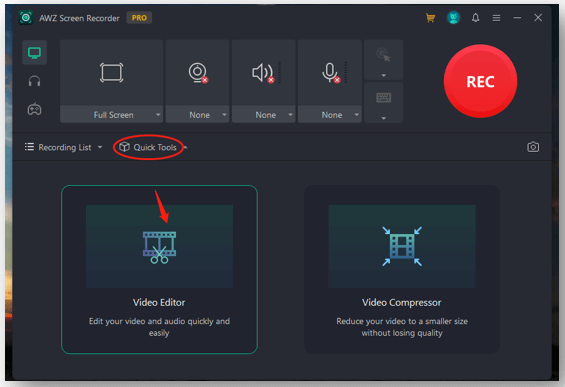Click the PRO badge
The image size is (565, 387).
point(139,18)
